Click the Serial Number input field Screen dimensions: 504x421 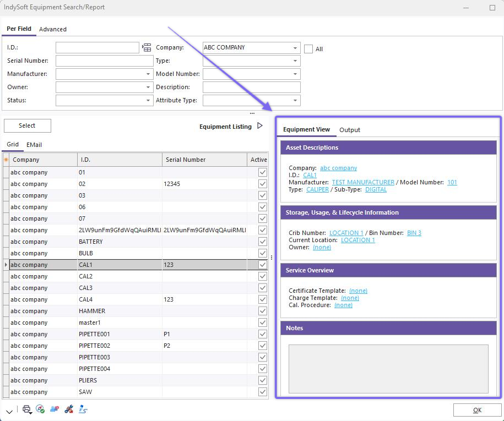click(104, 61)
